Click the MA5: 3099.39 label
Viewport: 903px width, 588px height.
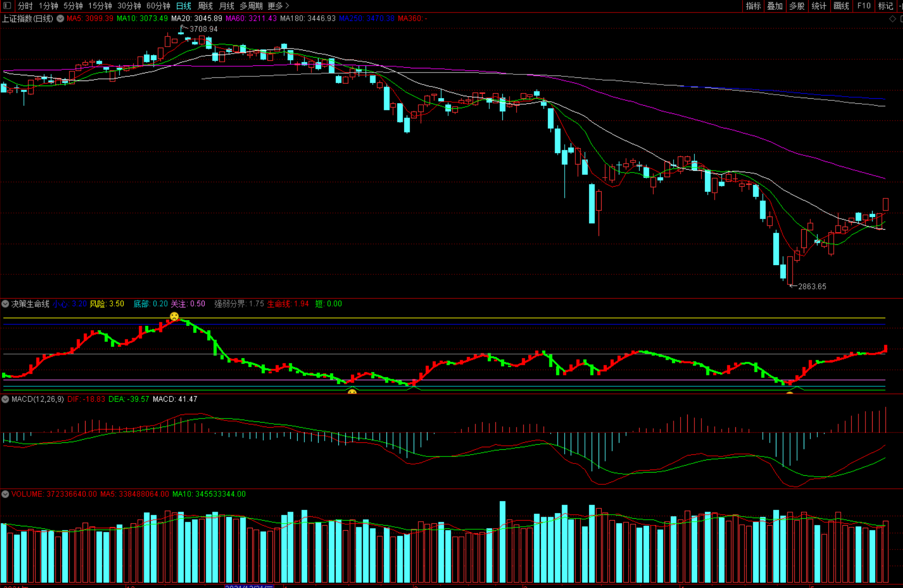(x=90, y=18)
